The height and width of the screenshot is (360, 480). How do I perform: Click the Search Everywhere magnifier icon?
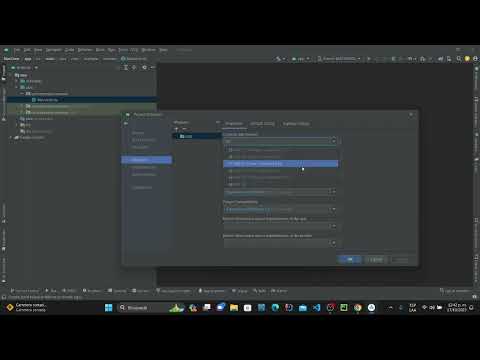pos(459,59)
